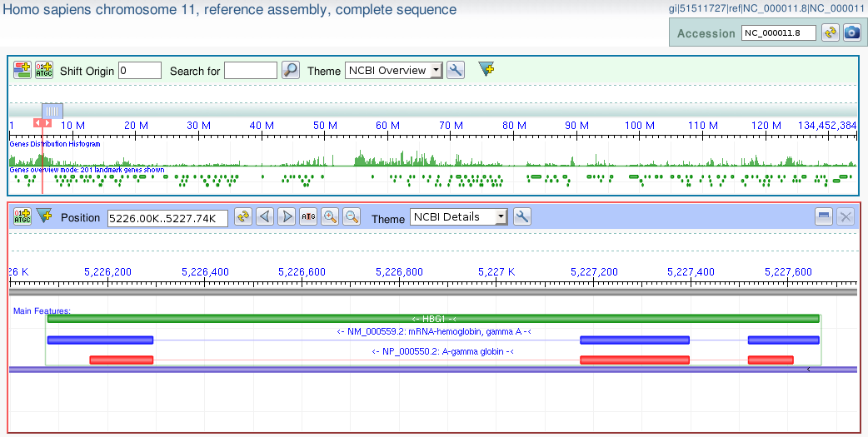Click the Accession input field
Image resolution: width=868 pixels, height=437 pixels.
click(779, 32)
